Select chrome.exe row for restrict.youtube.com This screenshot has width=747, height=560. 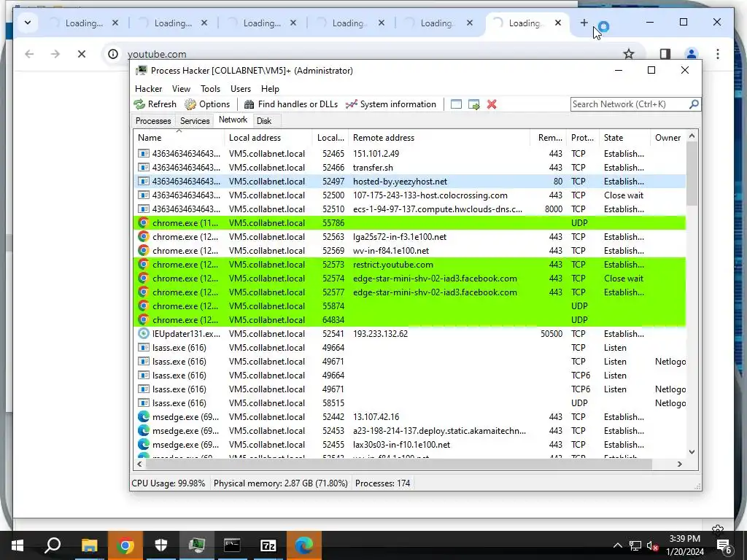[x=410, y=264]
